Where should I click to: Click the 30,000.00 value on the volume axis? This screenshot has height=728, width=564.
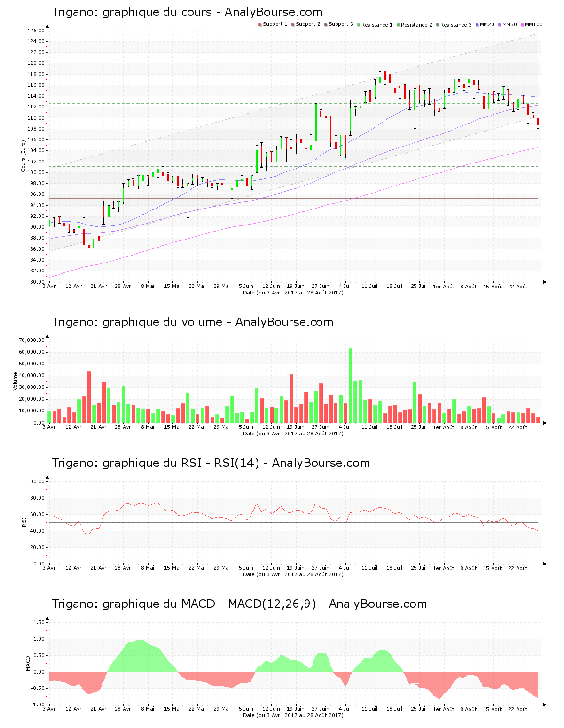tap(32, 387)
